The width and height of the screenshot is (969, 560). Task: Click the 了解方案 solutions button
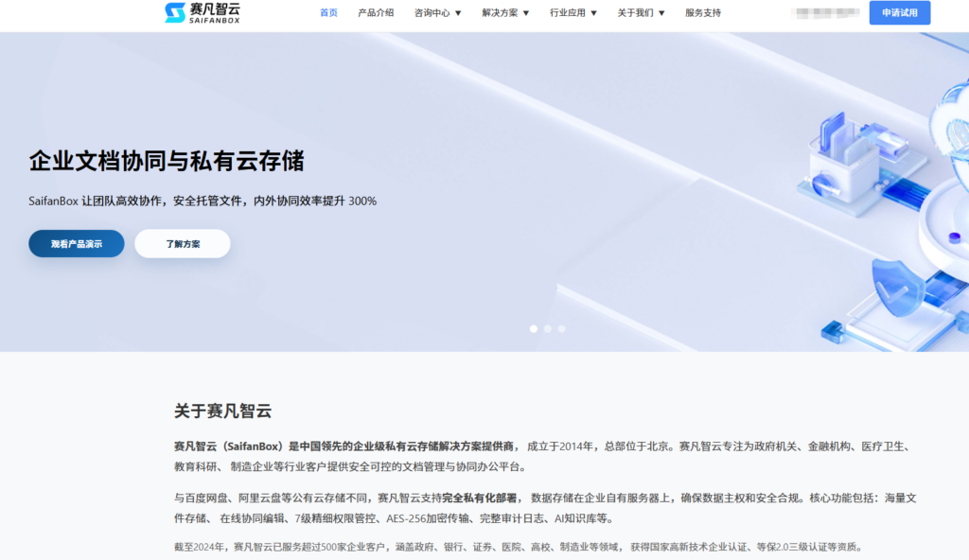182,243
